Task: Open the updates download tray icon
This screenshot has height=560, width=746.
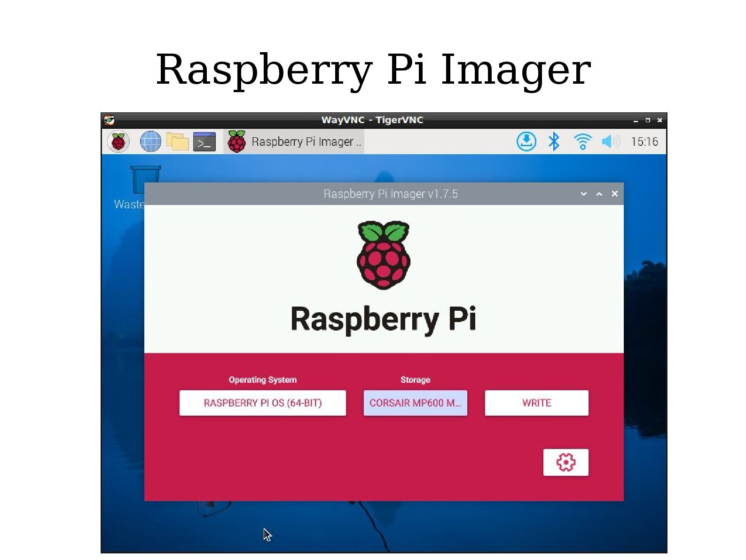Action: [x=526, y=142]
